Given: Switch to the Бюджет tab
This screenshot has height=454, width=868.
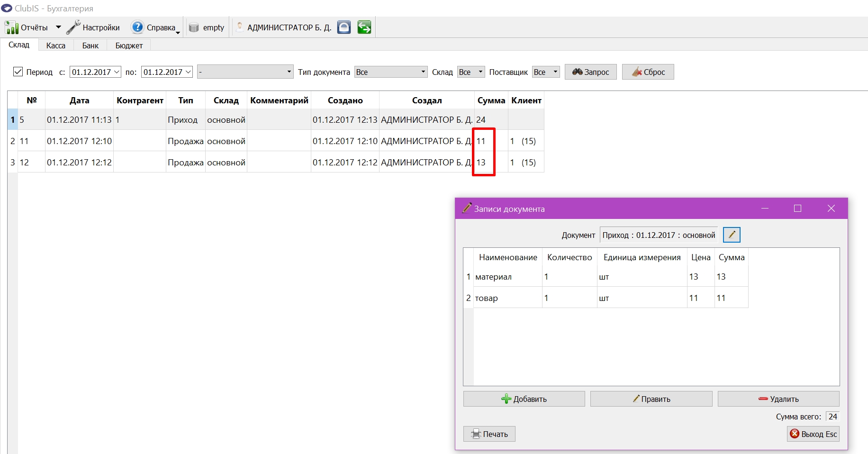Looking at the screenshot, I should [x=129, y=45].
